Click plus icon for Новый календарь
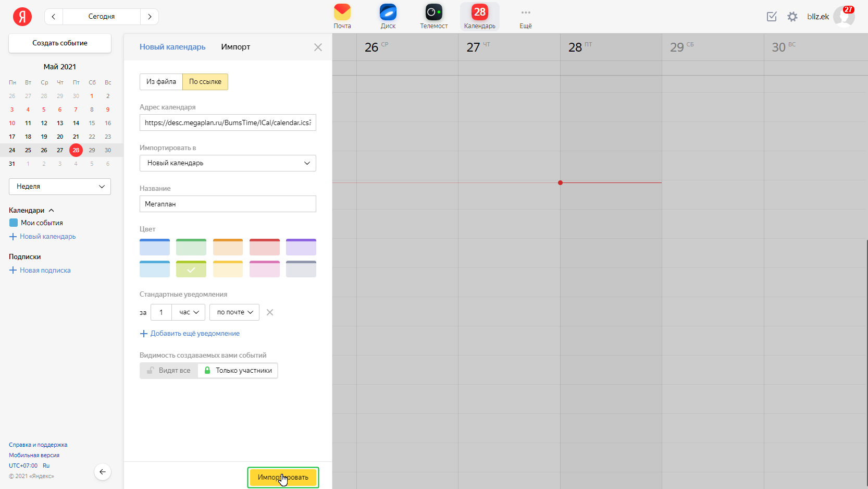 [13, 237]
